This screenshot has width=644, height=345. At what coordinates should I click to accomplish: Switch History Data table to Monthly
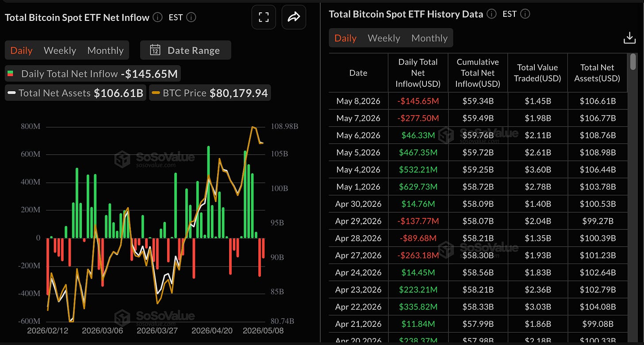coord(429,38)
